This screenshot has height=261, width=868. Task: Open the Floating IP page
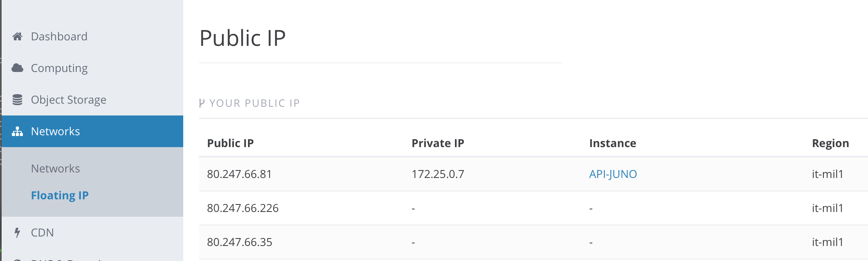point(60,195)
